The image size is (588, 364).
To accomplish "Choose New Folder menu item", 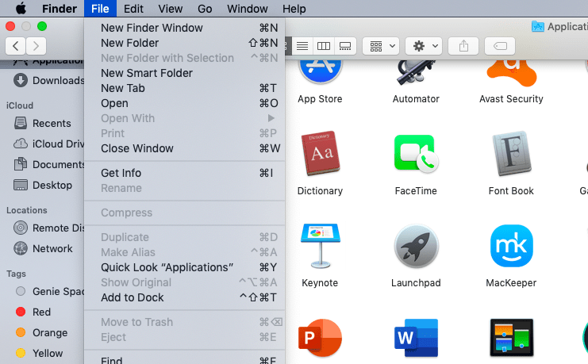I will (185, 43).
